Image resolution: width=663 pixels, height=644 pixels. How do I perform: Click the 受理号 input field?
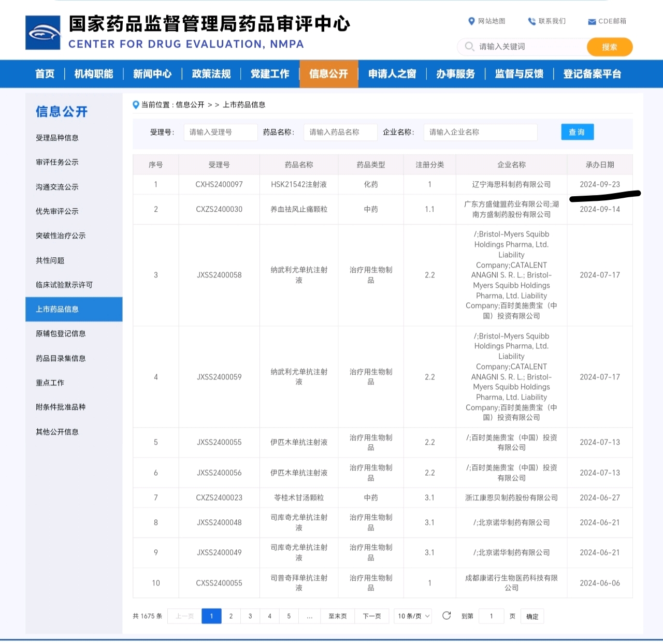221,132
